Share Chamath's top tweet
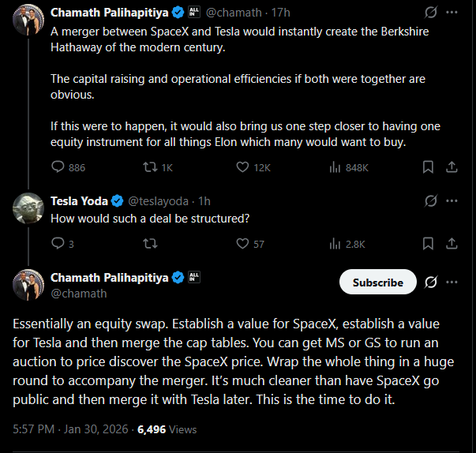Image resolution: width=476 pixels, height=453 pixels. click(452, 167)
